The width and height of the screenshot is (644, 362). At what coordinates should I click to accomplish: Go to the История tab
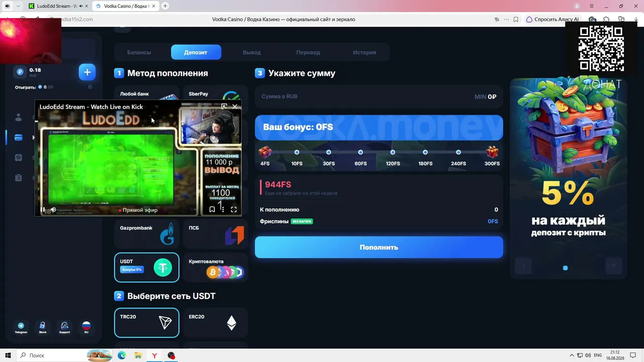tap(364, 52)
